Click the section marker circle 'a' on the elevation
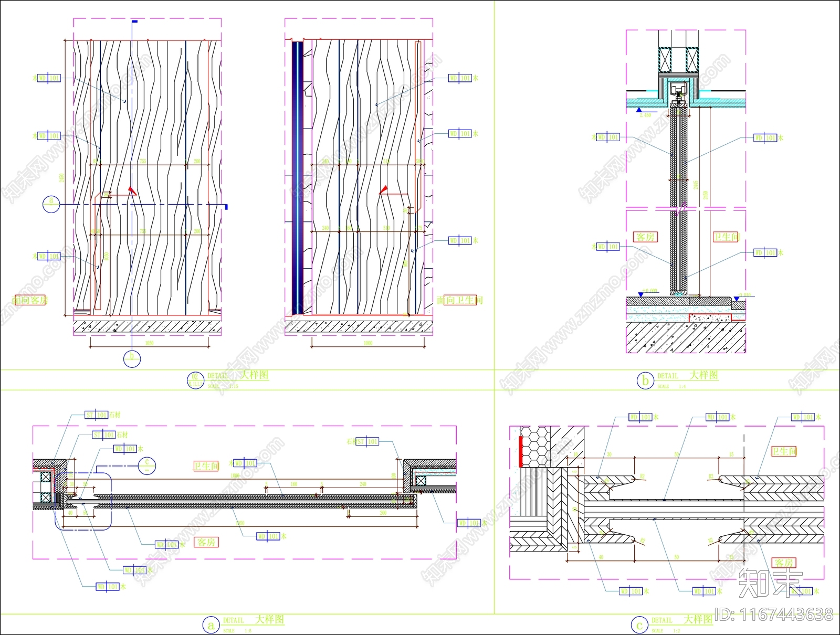 [x=51, y=204]
